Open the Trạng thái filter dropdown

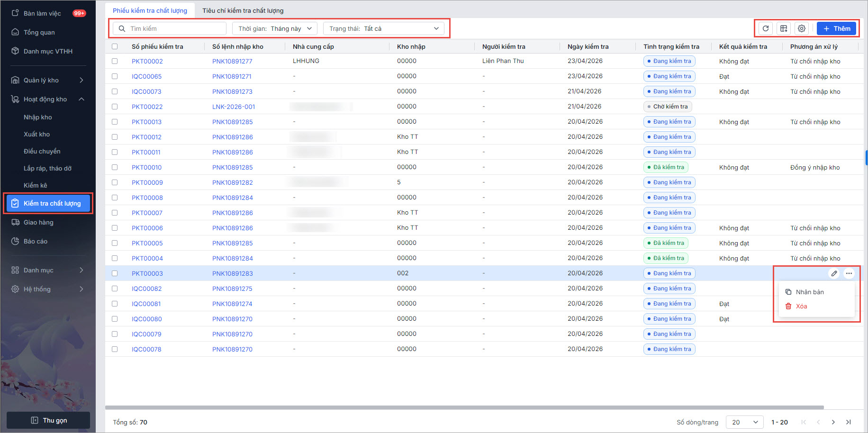pos(384,28)
